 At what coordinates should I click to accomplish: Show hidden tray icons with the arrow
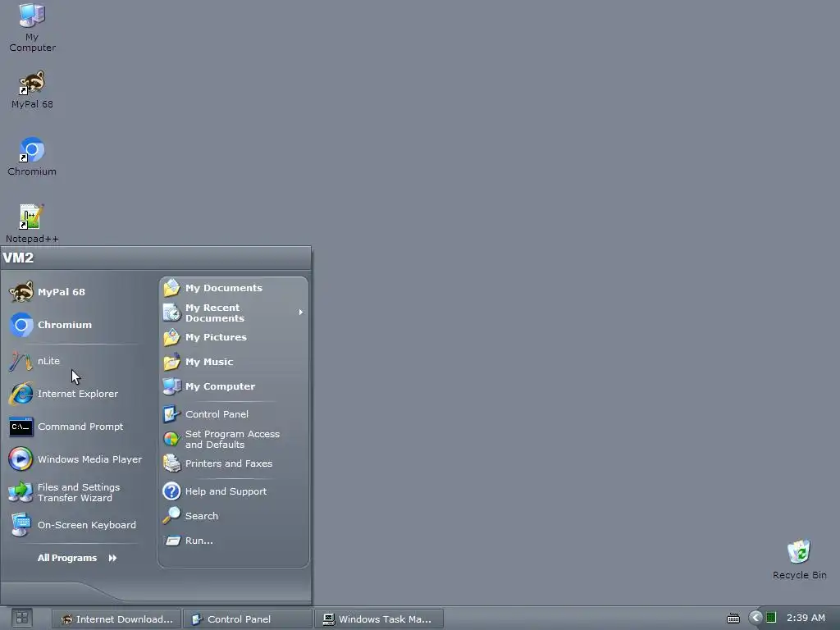click(x=756, y=618)
